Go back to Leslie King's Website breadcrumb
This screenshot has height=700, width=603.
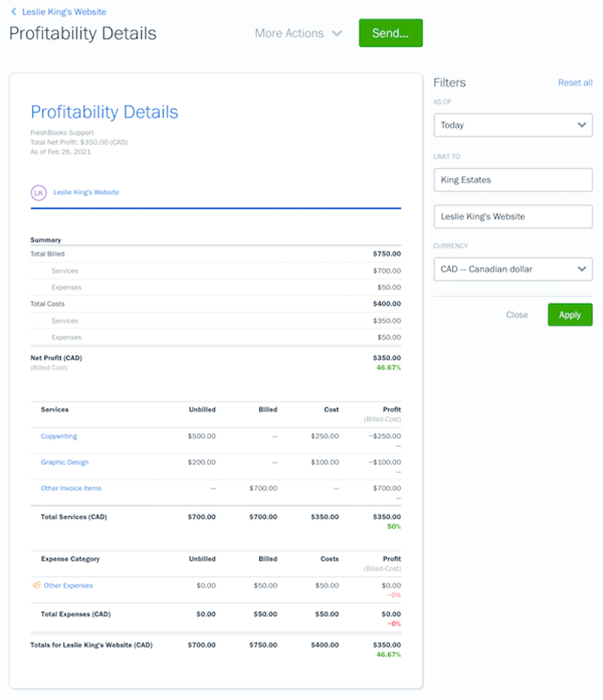[63, 12]
